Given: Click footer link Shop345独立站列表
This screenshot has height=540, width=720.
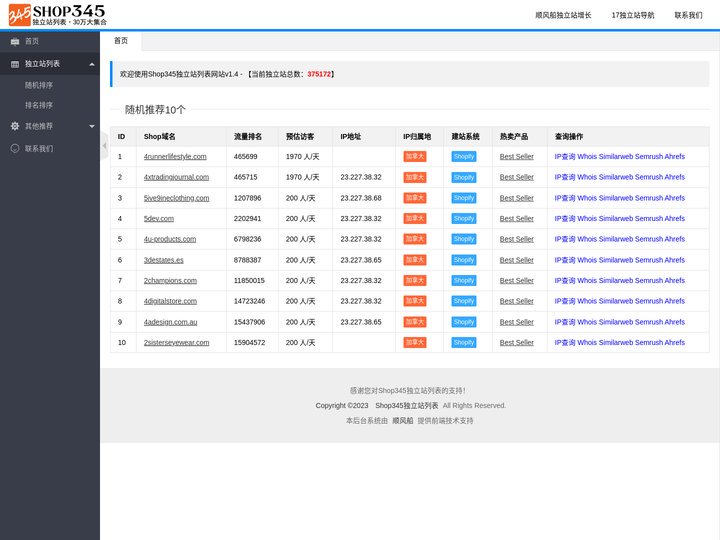Looking at the screenshot, I should pos(407,405).
